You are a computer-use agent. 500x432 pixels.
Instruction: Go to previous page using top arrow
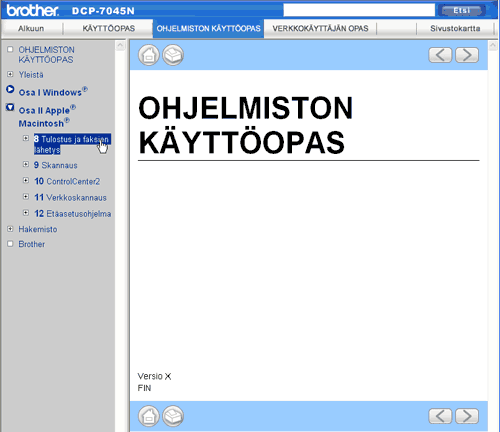pos(440,55)
